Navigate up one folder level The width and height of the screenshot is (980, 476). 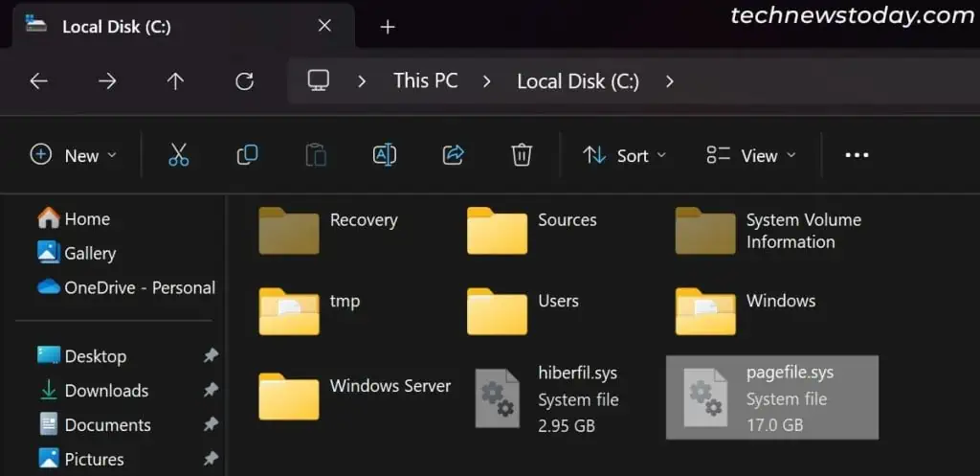click(176, 80)
